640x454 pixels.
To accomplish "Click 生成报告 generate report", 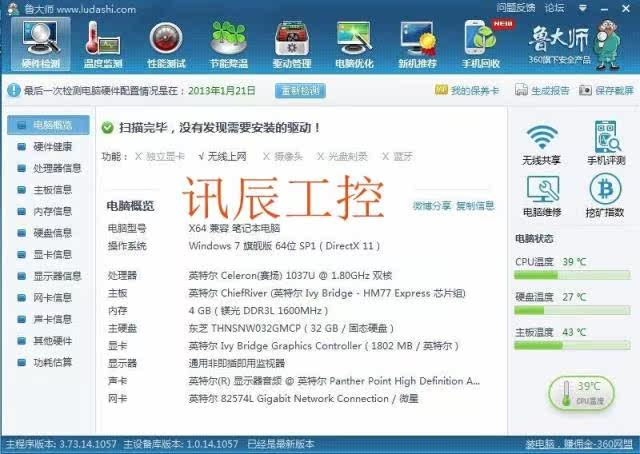I will (542, 90).
